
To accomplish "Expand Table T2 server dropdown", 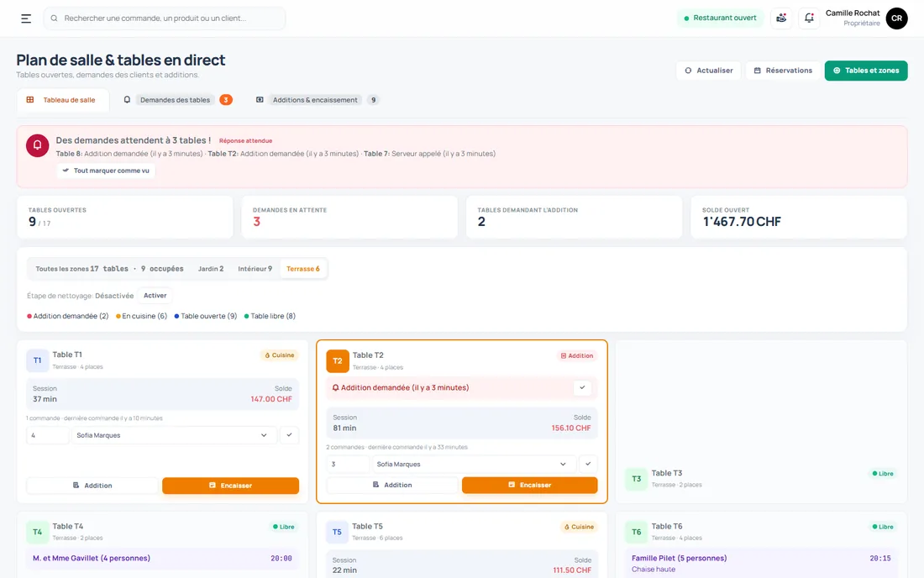I will click(473, 465).
